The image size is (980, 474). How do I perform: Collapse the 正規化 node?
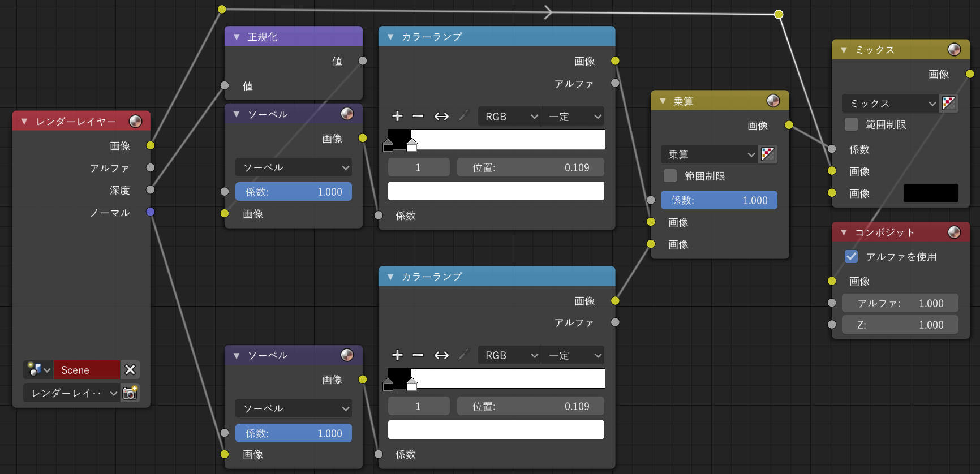click(x=237, y=37)
